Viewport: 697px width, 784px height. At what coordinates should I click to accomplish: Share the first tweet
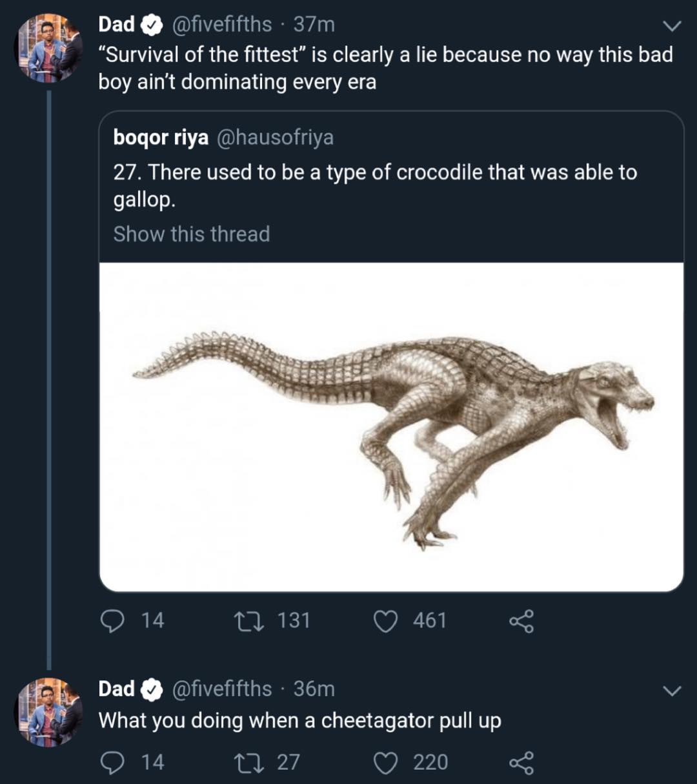click(x=521, y=621)
